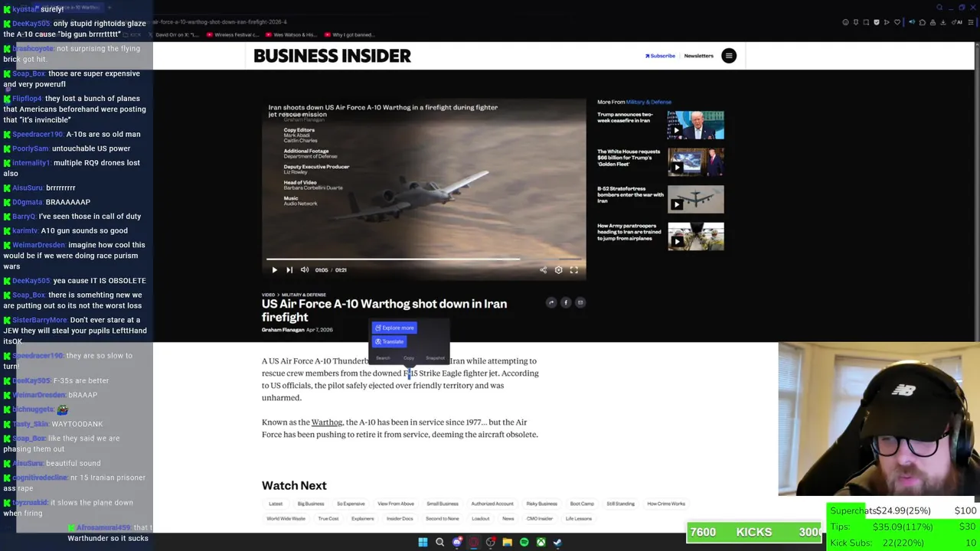
Task: Open Army paratroopers video thumbnail
Action: (x=696, y=236)
